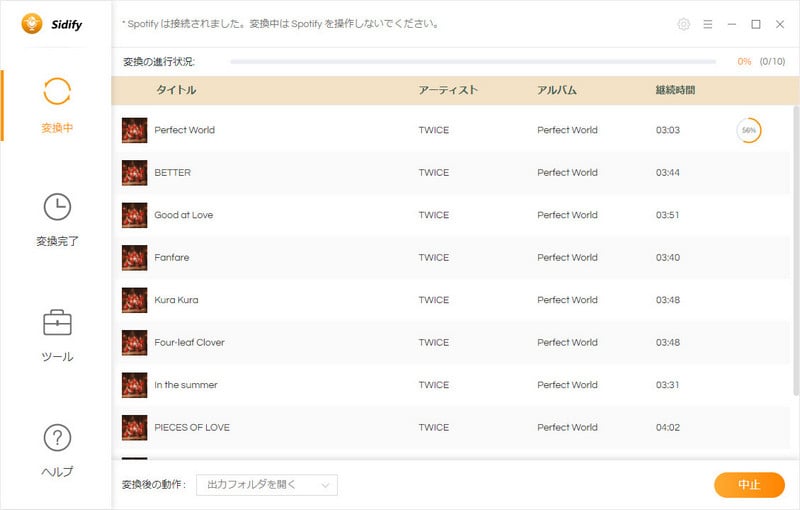
Task: Click TWICE artist in BETTER row
Action: (x=434, y=172)
